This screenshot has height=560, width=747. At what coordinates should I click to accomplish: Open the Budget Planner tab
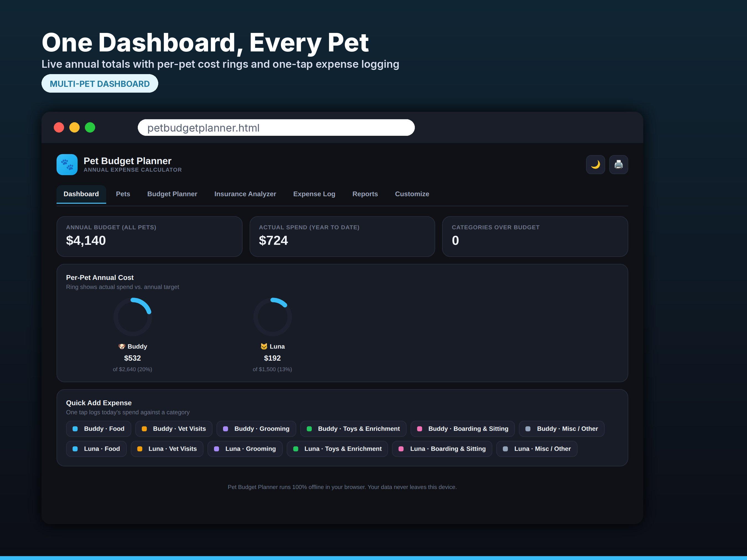point(172,194)
